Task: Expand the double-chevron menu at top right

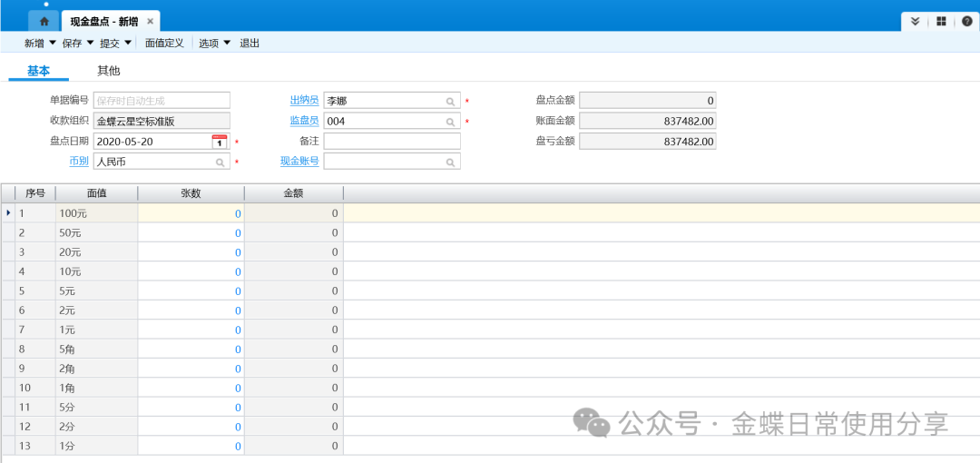Action: tap(915, 21)
